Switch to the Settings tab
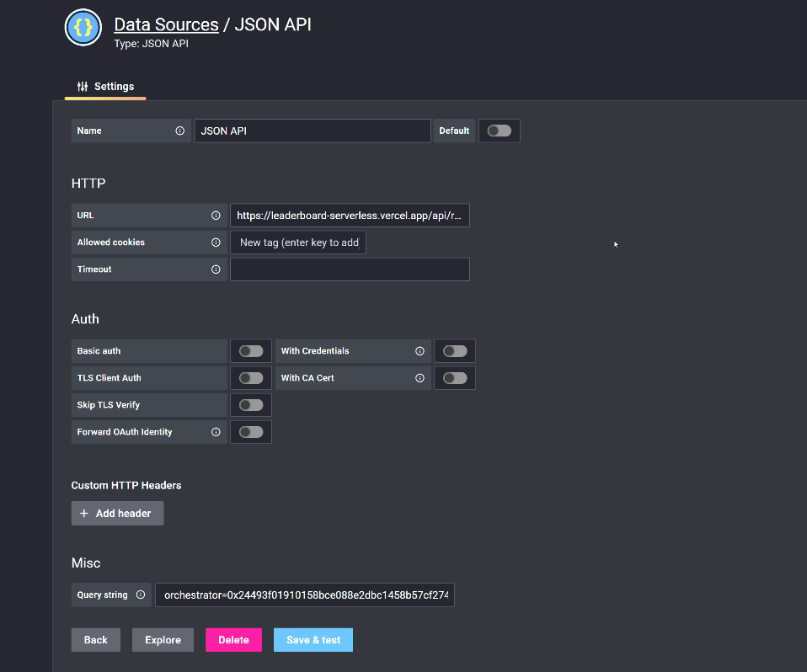This screenshot has width=807, height=672. click(104, 86)
